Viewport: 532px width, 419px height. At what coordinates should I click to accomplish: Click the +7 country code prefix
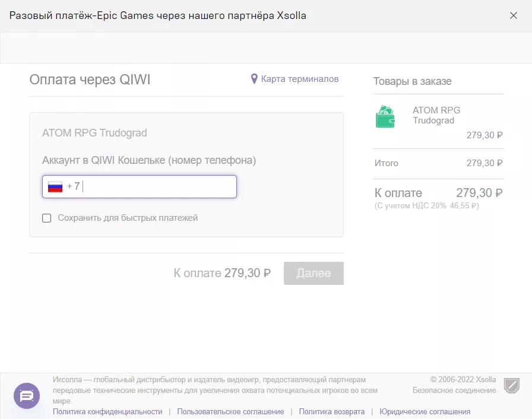(73, 186)
